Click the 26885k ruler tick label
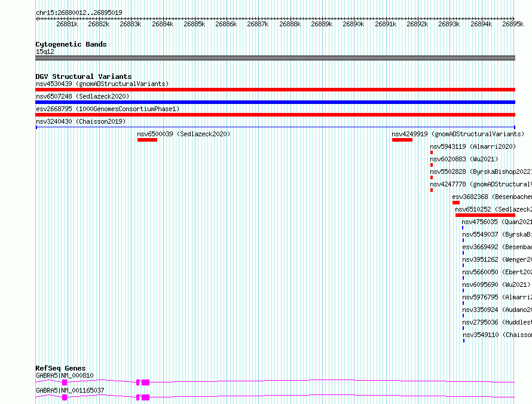Screen dimensions: 532x404 194,24
